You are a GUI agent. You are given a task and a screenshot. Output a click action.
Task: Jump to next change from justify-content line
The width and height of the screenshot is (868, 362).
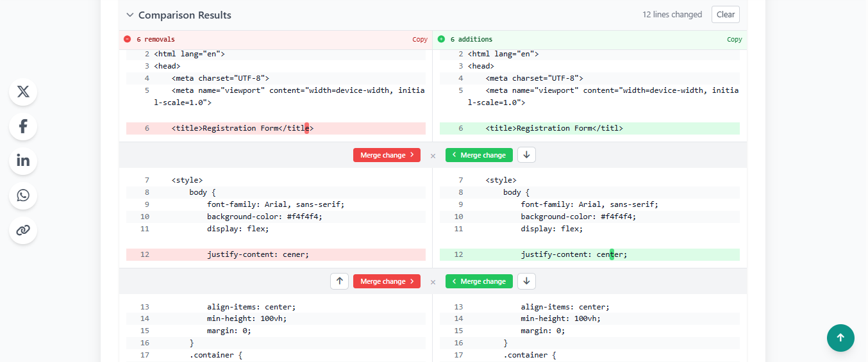(x=526, y=281)
